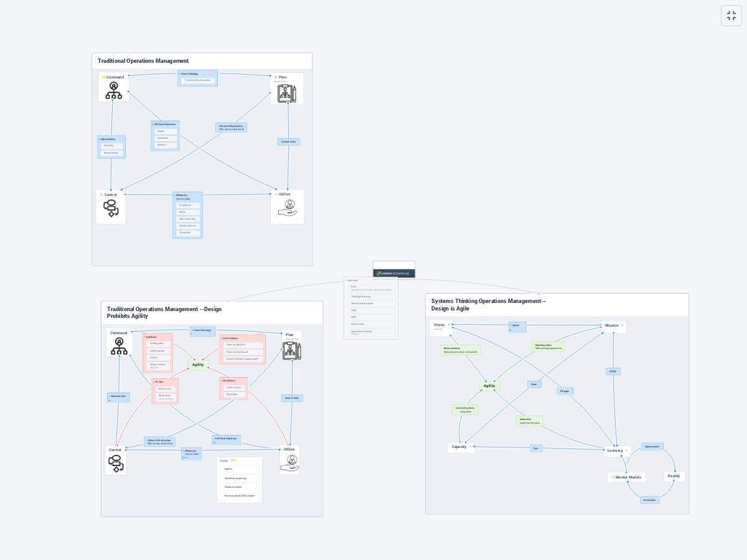
Task: Click the green plus marker next to Mission
Action: click(x=622, y=325)
